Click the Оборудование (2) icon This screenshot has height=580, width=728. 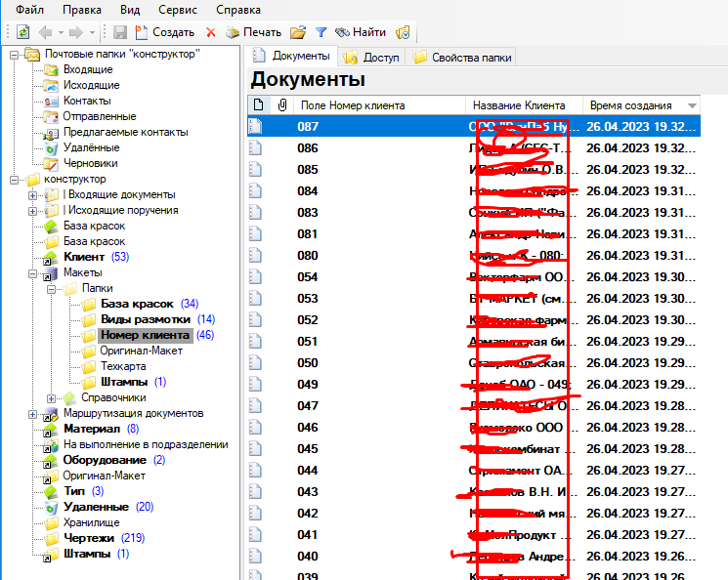50,461
